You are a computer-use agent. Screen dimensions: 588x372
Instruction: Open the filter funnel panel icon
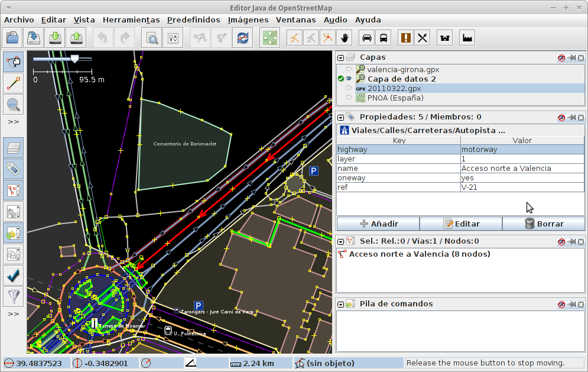coord(13,296)
